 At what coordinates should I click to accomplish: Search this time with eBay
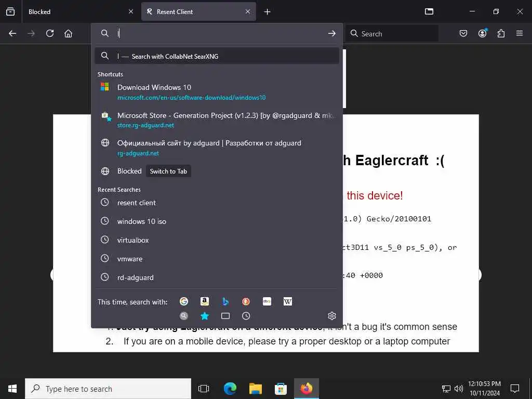tap(267, 301)
